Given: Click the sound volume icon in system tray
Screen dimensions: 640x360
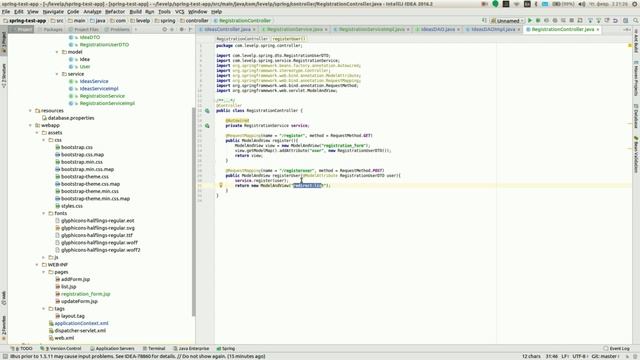Looking at the screenshot, I should 582,4.
